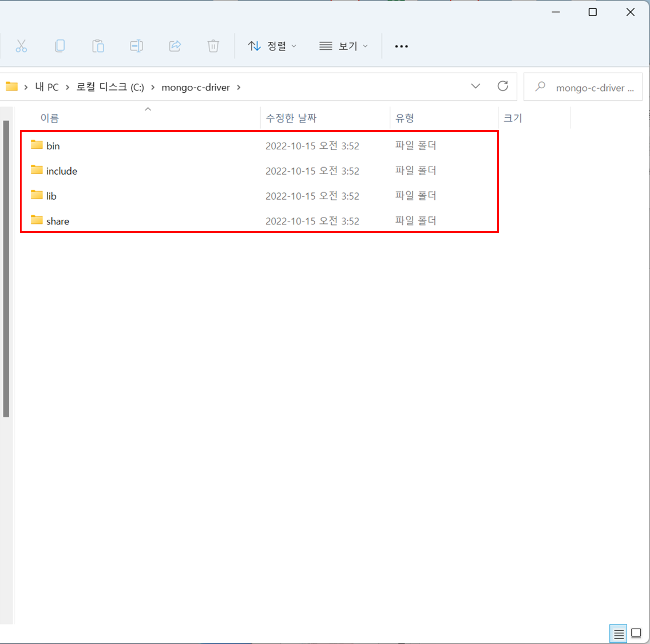Click the Paste clipboard icon
The image size is (650, 644).
pyautogui.click(x=98, y=46)
